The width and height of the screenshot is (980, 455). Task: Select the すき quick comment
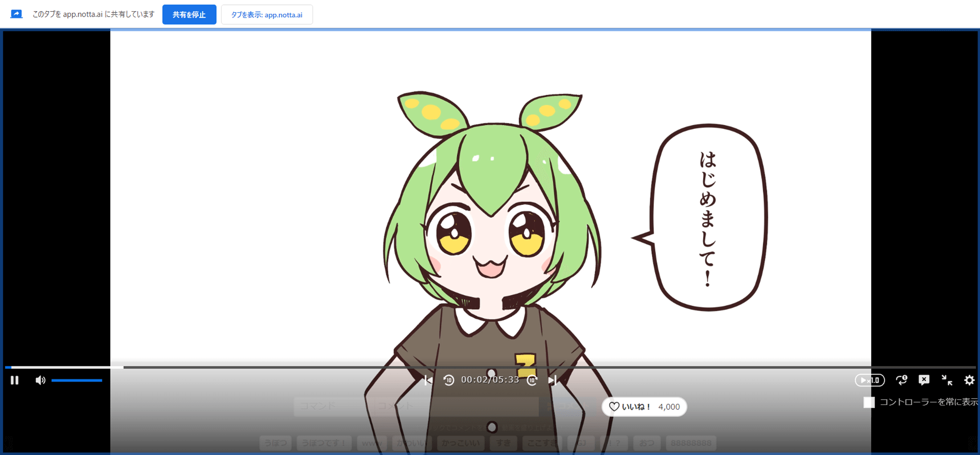pyautogui.click(x=503, y=443)
